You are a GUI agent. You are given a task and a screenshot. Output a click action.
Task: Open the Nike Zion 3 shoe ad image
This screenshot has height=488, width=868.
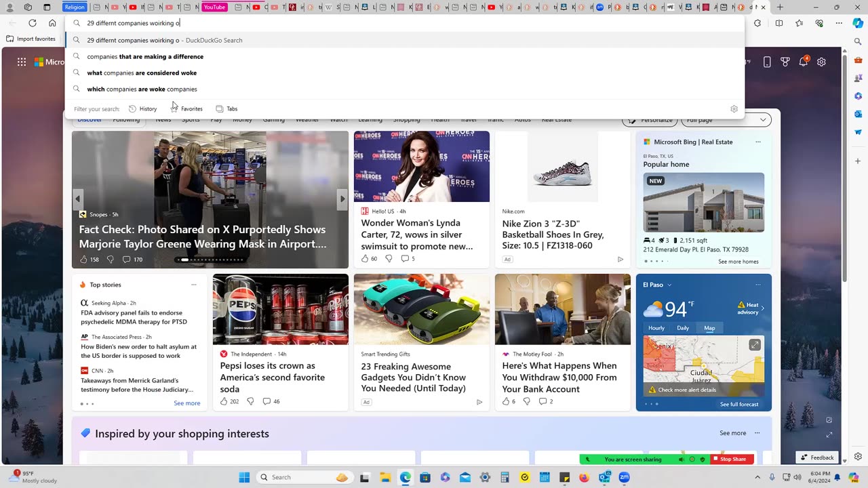(562, 166)
